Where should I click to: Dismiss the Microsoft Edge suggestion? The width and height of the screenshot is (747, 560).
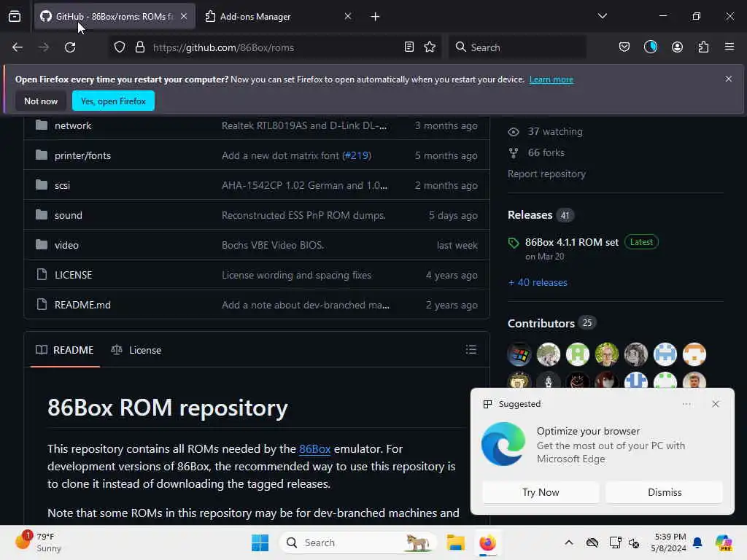coord(664,492)
